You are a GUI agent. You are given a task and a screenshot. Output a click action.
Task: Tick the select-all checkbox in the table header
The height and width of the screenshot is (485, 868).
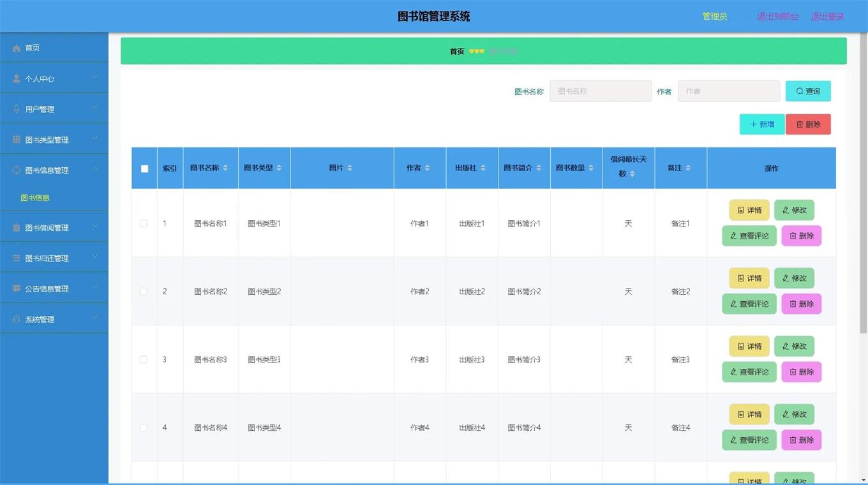click(x=145, y=168)
